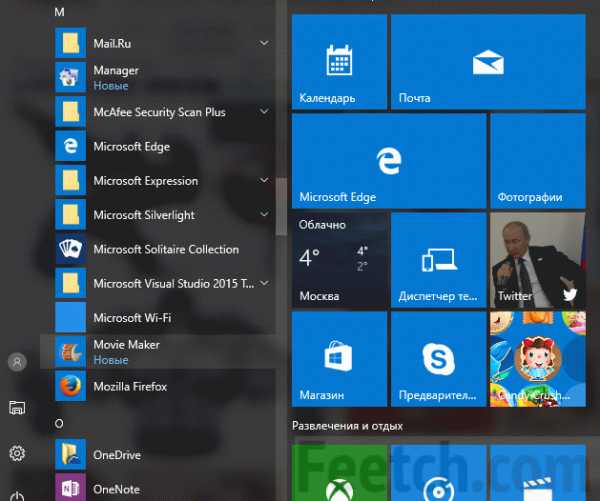Click the Microsoft Wi-Fi label

(x=132, y=318)
